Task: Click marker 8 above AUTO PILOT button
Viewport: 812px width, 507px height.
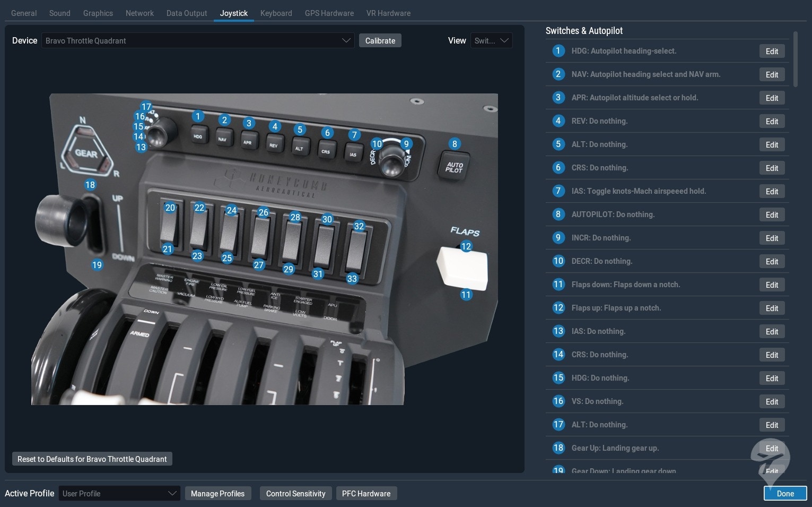Action: [455, 144]
